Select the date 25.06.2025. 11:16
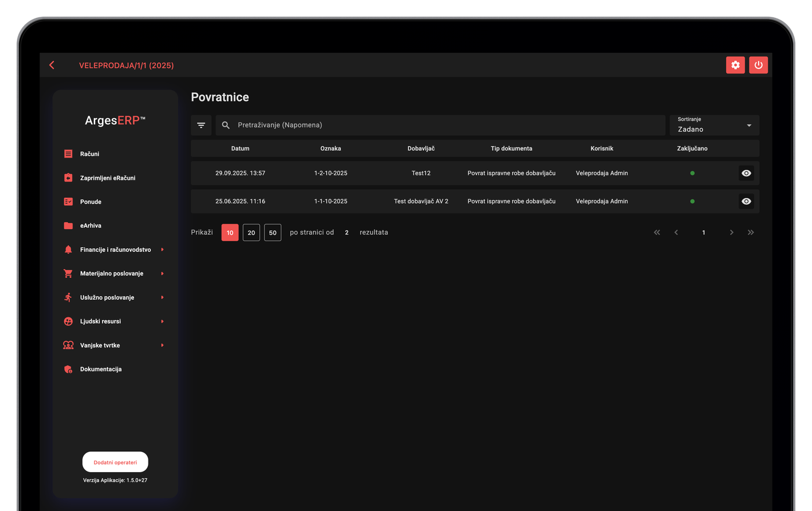 (x=240, y=201)
